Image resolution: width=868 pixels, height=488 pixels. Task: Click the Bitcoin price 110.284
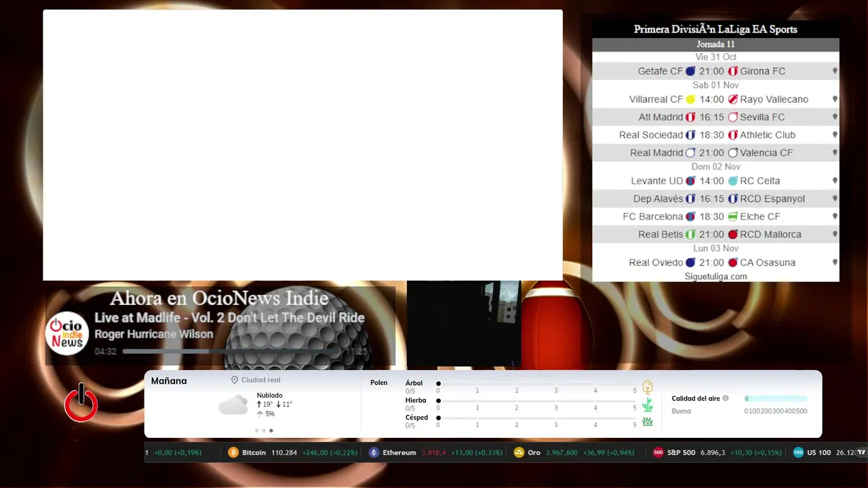click(x=284, y=453)
